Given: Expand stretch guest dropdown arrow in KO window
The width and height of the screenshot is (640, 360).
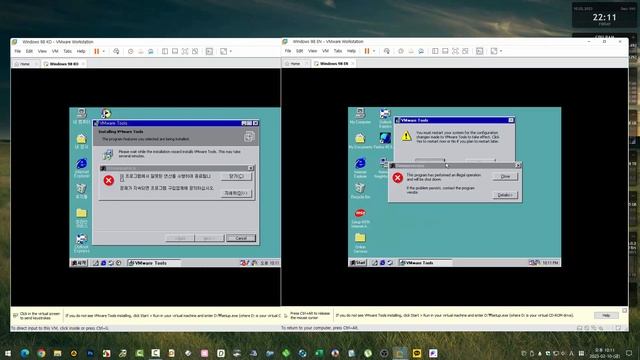Looking at the screenshot, I should [231, 51].
